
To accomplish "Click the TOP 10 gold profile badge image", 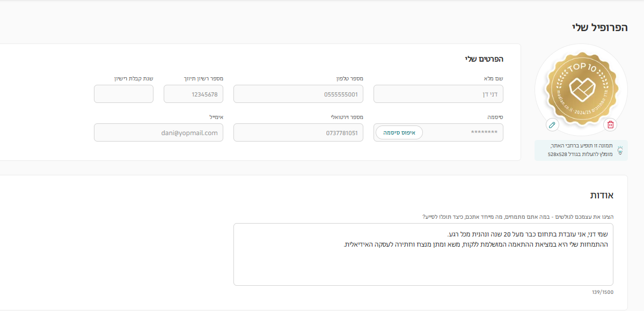I will pyautogui.click(x=581, y=88).
